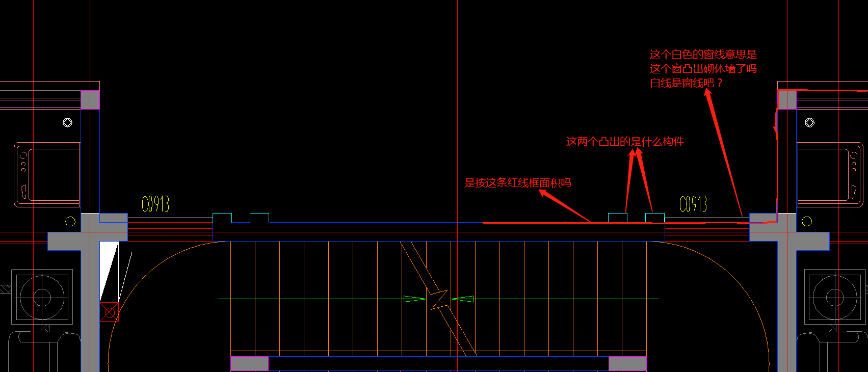This screenshot has width=868, height=372.
Task: Select the gray column at upper left
Action: [x=90, y=100]
